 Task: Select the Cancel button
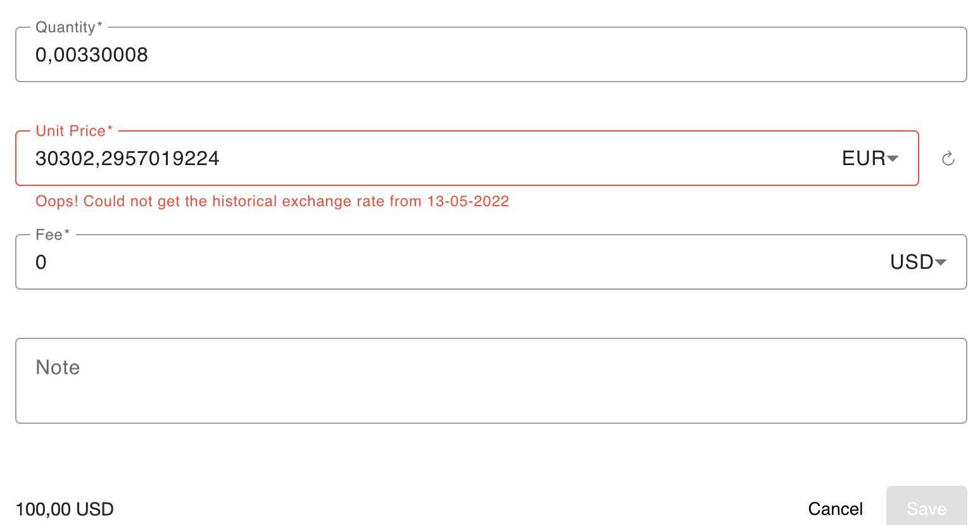point(836,509)
